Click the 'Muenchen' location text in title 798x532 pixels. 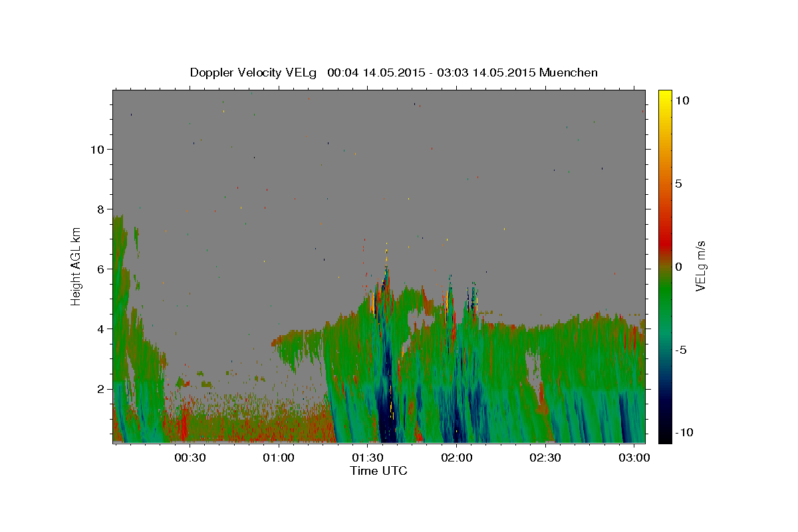tap(569, 72)
